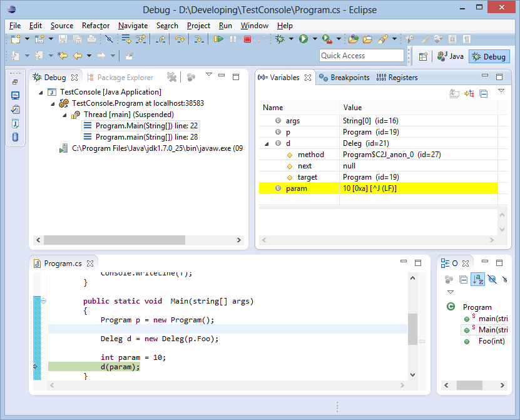This screenshot has width=520, height=420.
Task: Toggle Hide Fields in Outline view
Action: click(x=492, y=279)
